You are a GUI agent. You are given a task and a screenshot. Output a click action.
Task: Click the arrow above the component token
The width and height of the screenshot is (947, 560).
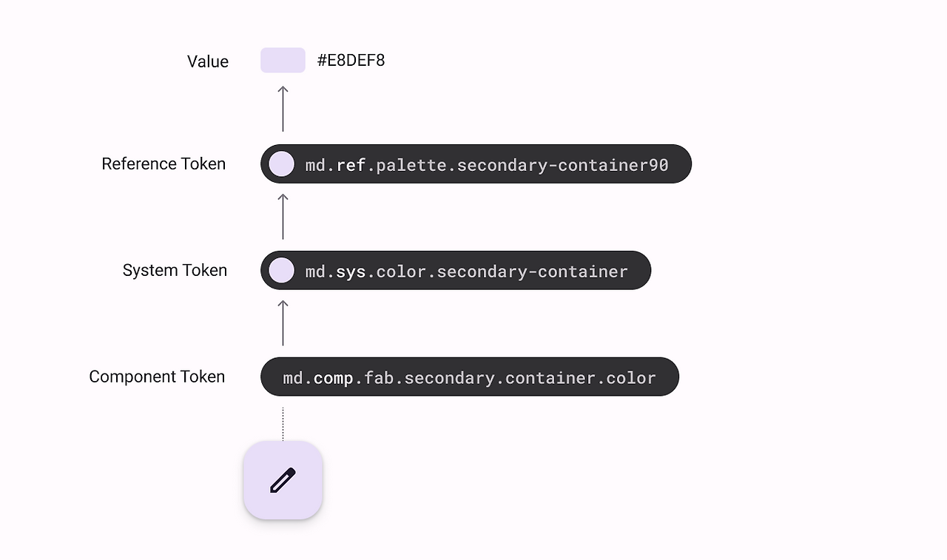click(x=283, y=323)
